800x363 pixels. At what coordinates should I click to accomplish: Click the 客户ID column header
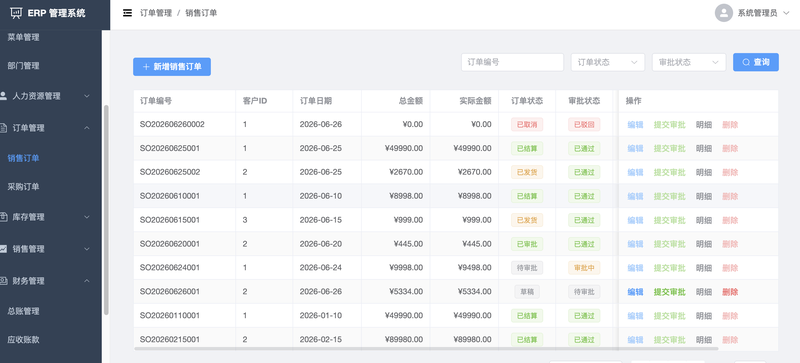255,101
